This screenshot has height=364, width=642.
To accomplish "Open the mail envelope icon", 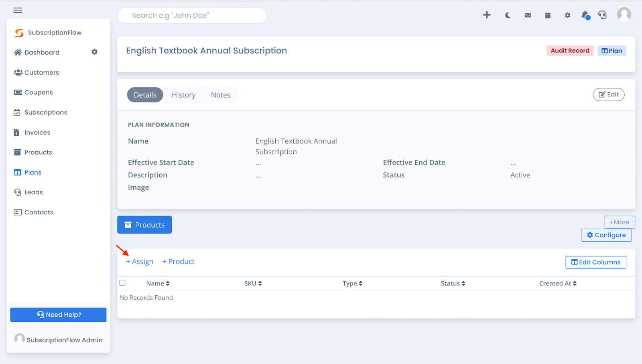I will (528, 15).
